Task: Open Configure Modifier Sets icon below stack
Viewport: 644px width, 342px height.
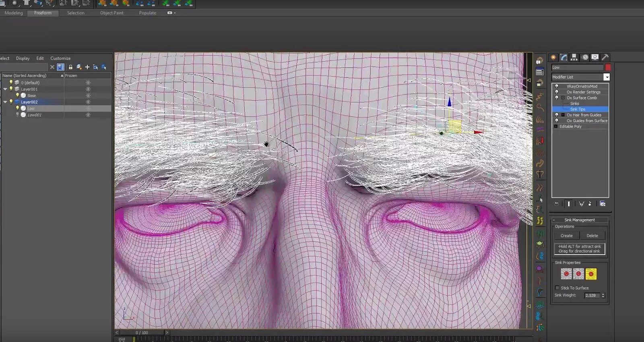Action: (x=603, y=204)
